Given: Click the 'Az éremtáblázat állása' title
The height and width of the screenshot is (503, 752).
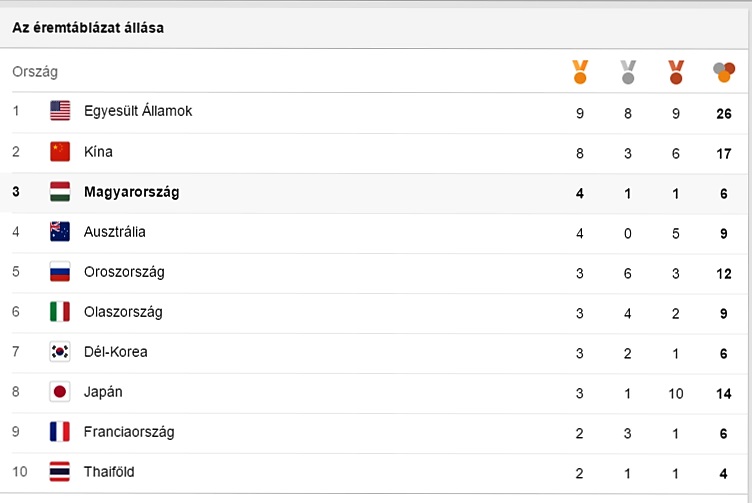Looking at the screenshot, I should (88, 28).
